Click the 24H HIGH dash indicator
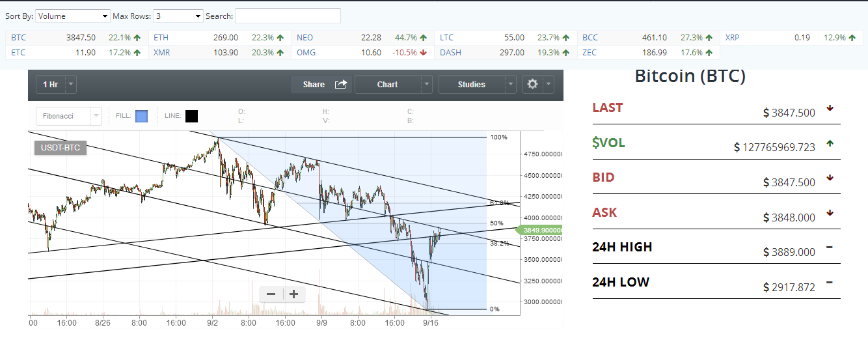Image resolution: width=868 pixels, height=338 pixels. pyautogui.click(x=830, y=247)
